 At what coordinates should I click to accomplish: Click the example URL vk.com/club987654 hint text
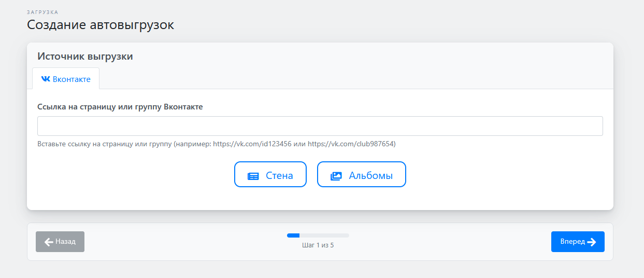[351, 144]
